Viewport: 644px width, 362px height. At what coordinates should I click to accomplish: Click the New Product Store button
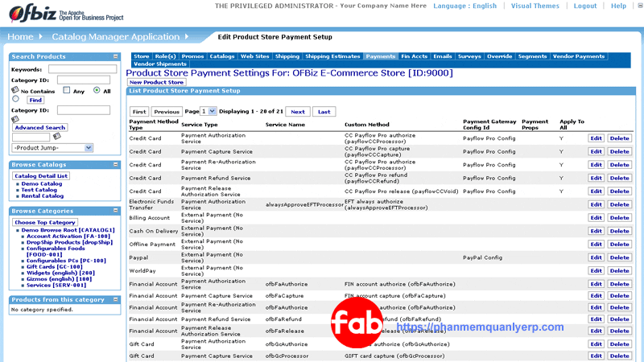click(x=156, y=82)
